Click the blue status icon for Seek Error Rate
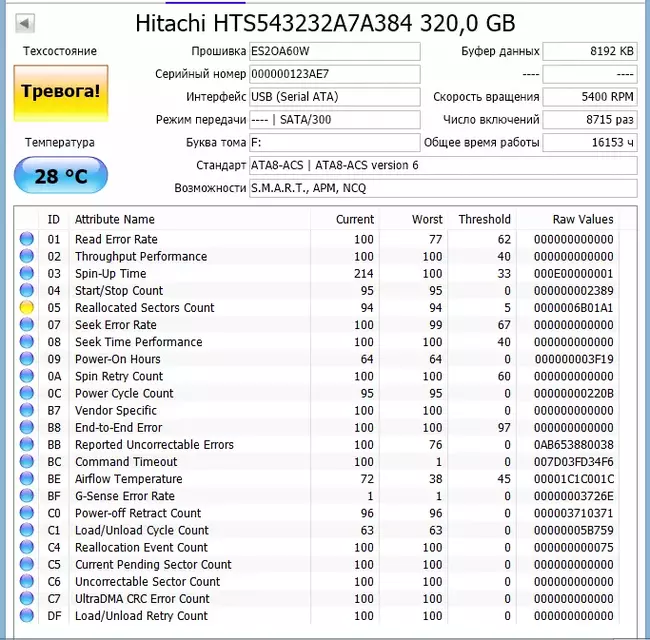Viewport: 650px width, 640px height. click(27, 324)
